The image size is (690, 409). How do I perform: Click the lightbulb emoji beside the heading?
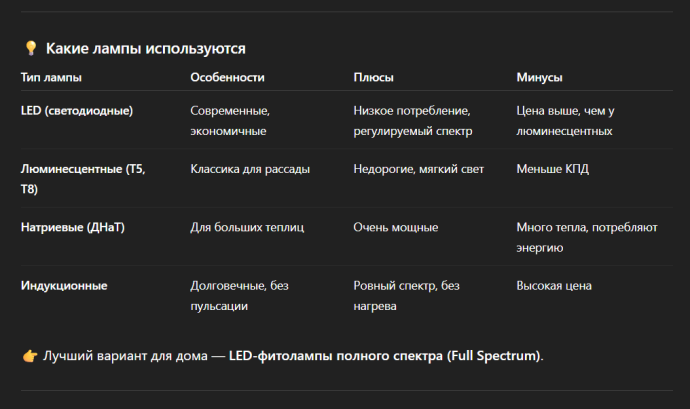[x=30, y=48]
